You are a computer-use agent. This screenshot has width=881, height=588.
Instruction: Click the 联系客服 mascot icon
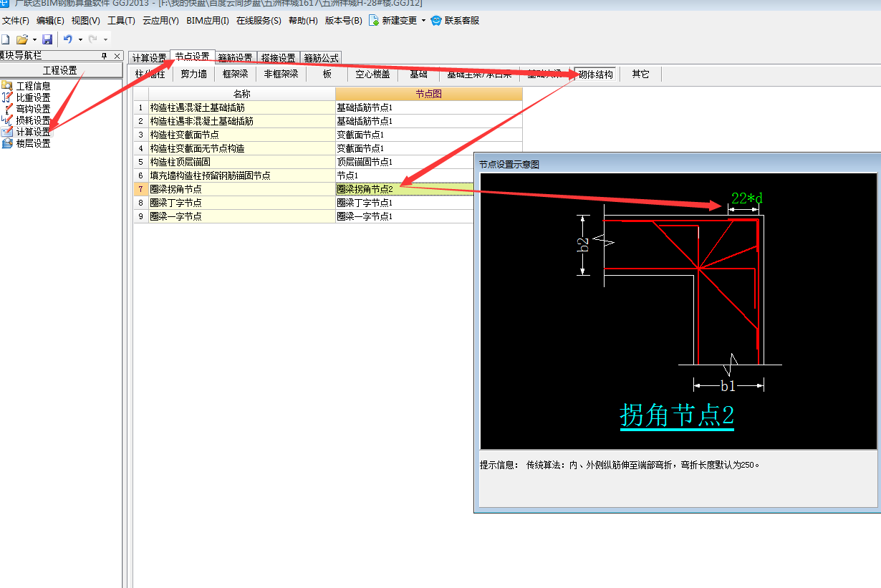(435, 21)
